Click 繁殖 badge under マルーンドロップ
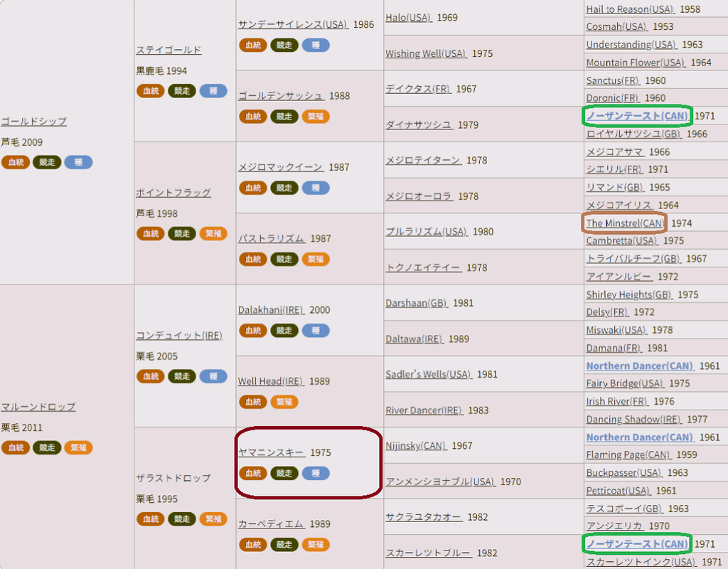The height and width of the screenshot is (569, 728). click(x=78, y=447)
